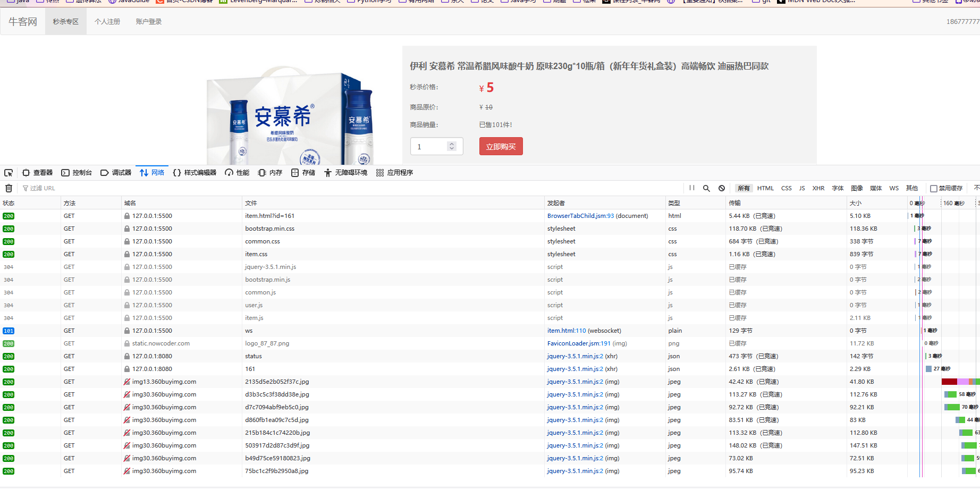The height and width of the screenshot is (489, 980).
Task: Click 101 status badge of ws request
Action: click(x=9, y=331)
